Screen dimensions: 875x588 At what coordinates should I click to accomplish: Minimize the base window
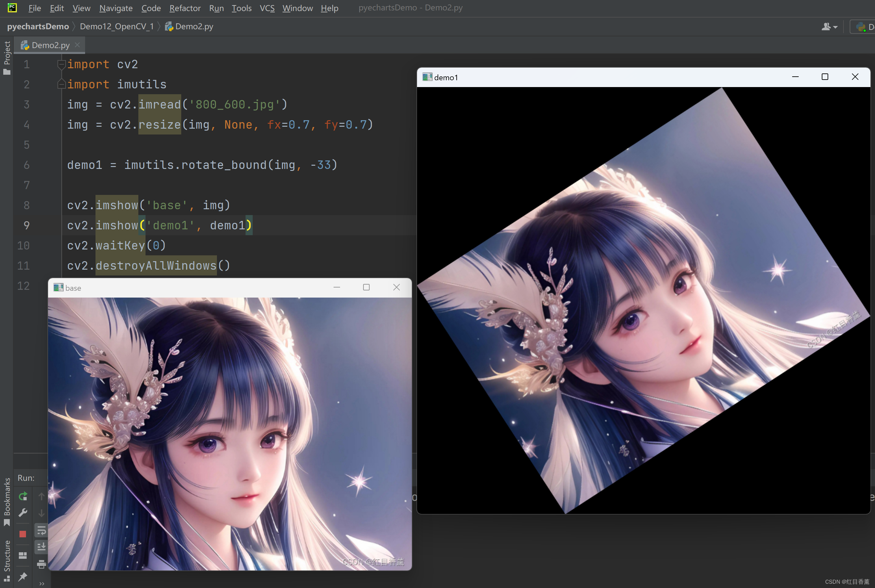pyautogui.click(x=337, y=287)
